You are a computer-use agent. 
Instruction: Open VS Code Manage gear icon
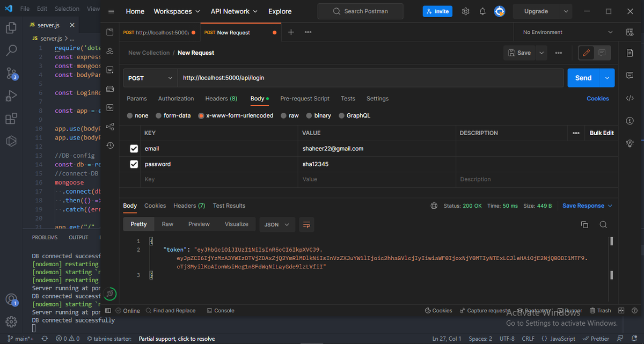[11, 322]
